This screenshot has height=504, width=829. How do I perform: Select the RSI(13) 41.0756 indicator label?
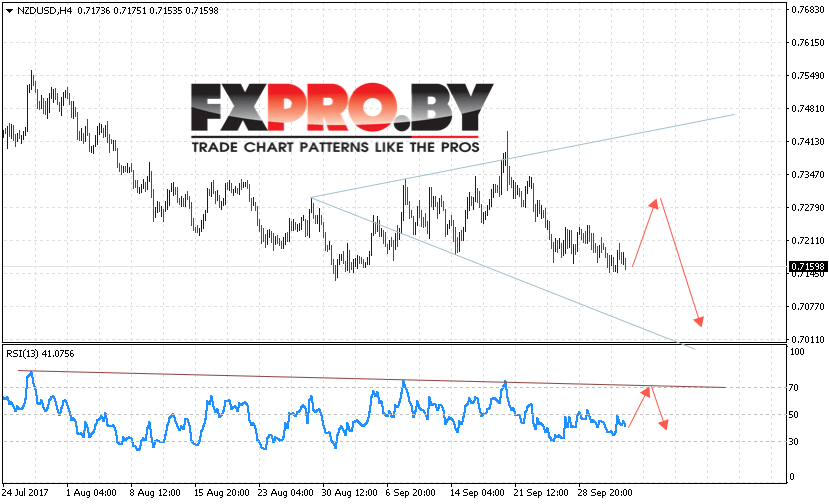point(40,354)
